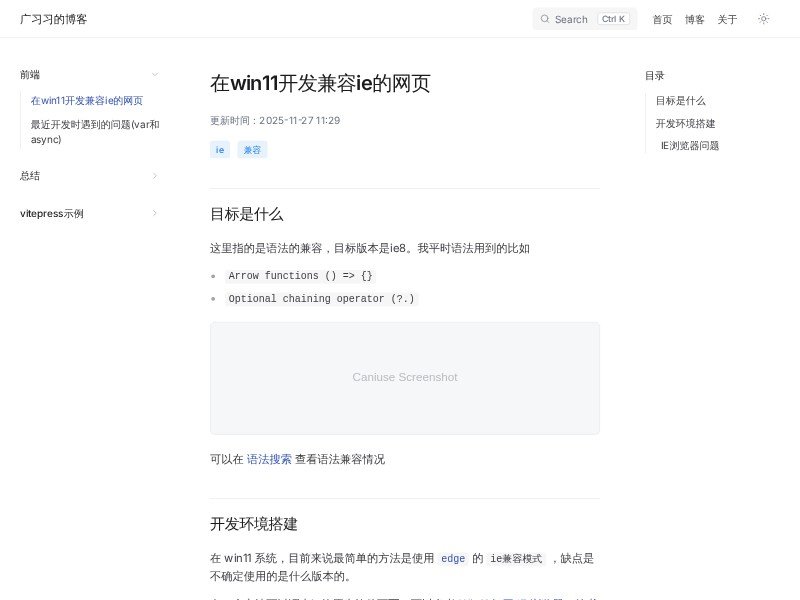The height and width of the screenshot is (600, 800).
Task: Open the 关于 navigation item
Action: [727, 19]
